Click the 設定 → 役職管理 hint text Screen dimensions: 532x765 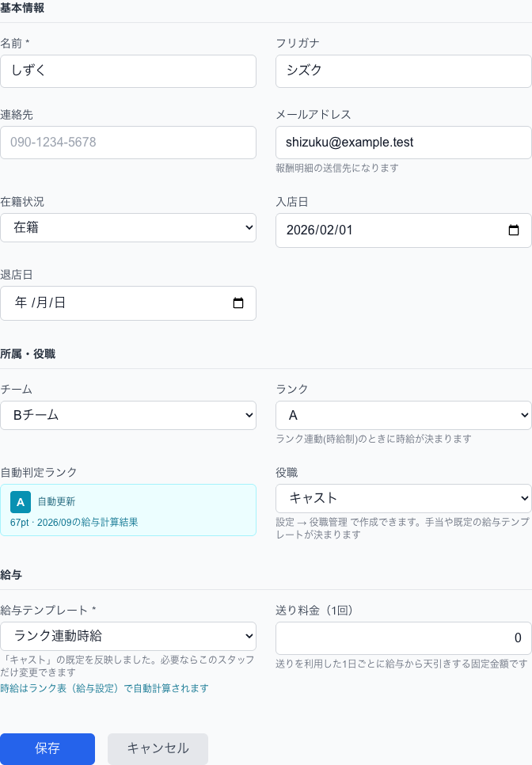click(x=402, y=528)
